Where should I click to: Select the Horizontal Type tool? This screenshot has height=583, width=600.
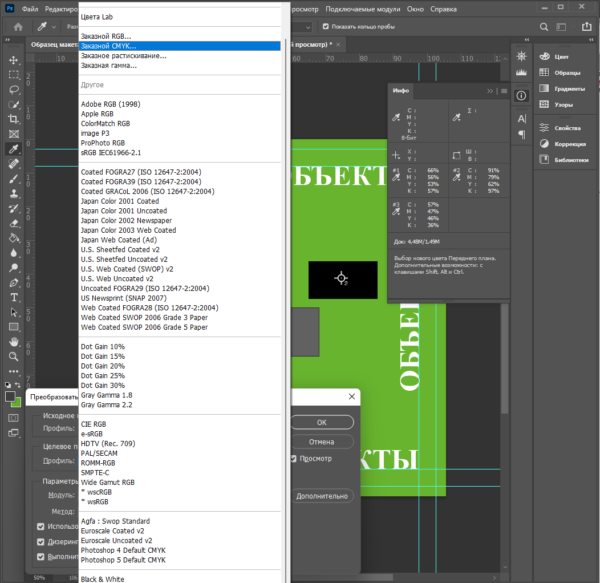click(x=14, y=297)
